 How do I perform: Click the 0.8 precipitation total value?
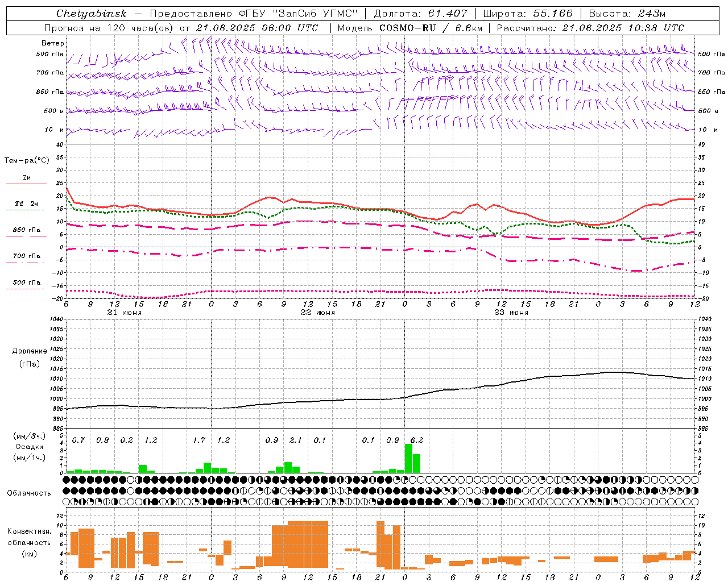click(x=102, y=440)
